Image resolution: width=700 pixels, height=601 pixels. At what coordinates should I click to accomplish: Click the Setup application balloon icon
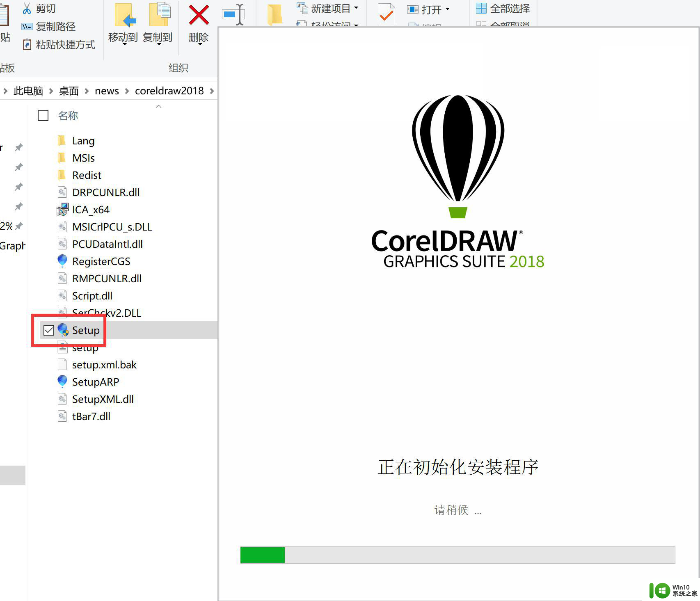point(63,330)
